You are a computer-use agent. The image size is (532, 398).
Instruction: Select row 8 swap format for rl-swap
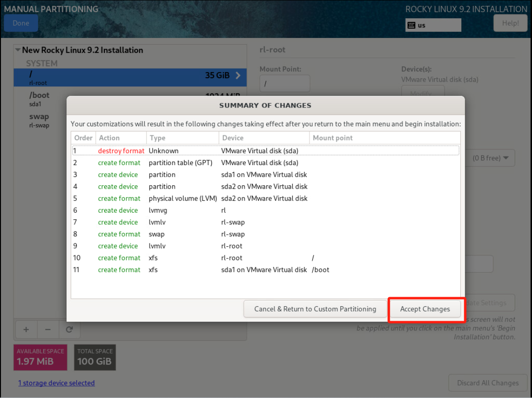point(266,234)
